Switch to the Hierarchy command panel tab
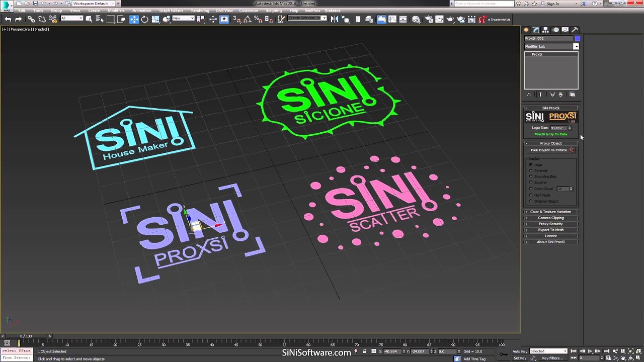 coord(546,30)
